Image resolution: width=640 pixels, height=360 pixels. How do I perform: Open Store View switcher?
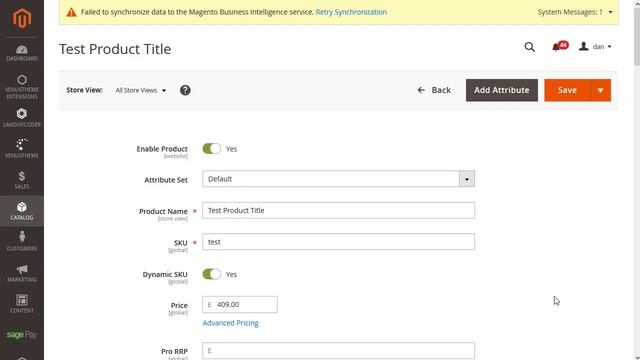click(140, 90)
